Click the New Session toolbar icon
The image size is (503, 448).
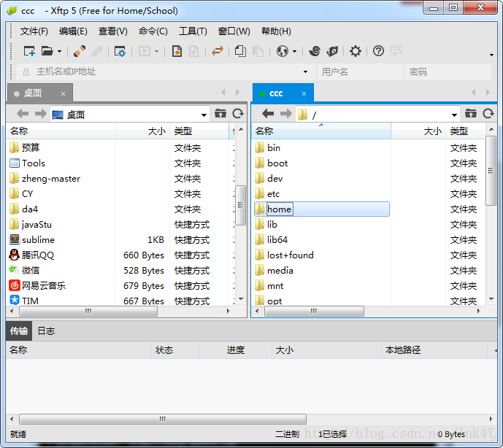pos(29,51)
